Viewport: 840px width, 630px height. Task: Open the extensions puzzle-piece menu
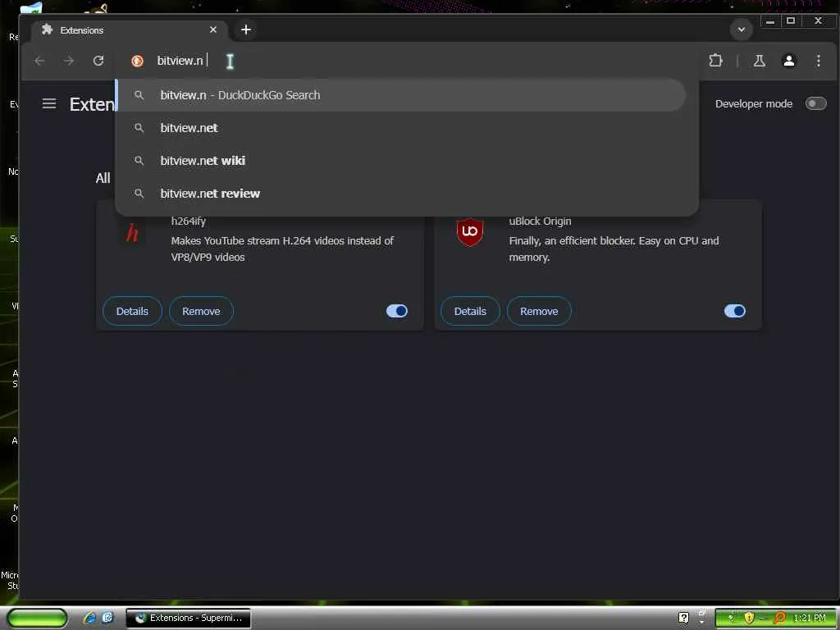(715, 61)
